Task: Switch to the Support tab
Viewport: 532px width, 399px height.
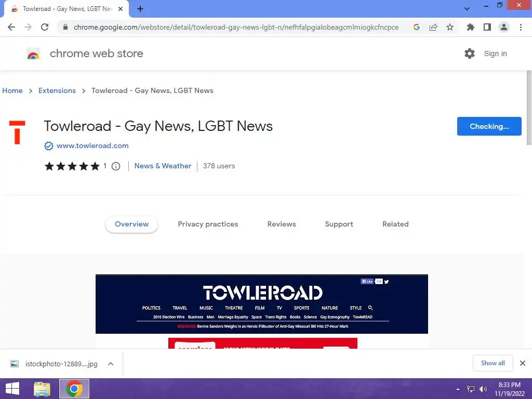Action: [x=339, y=224]
